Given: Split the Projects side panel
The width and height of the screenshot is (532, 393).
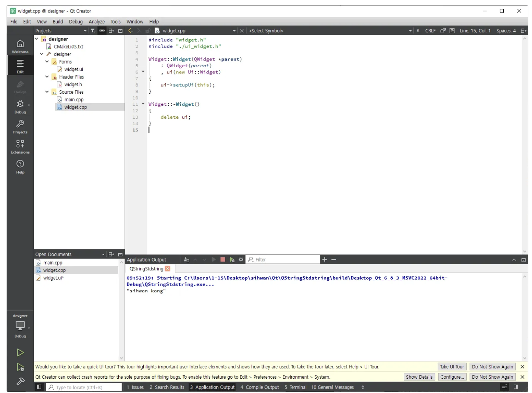Looking at the screenshot, I should pos(111,31).
